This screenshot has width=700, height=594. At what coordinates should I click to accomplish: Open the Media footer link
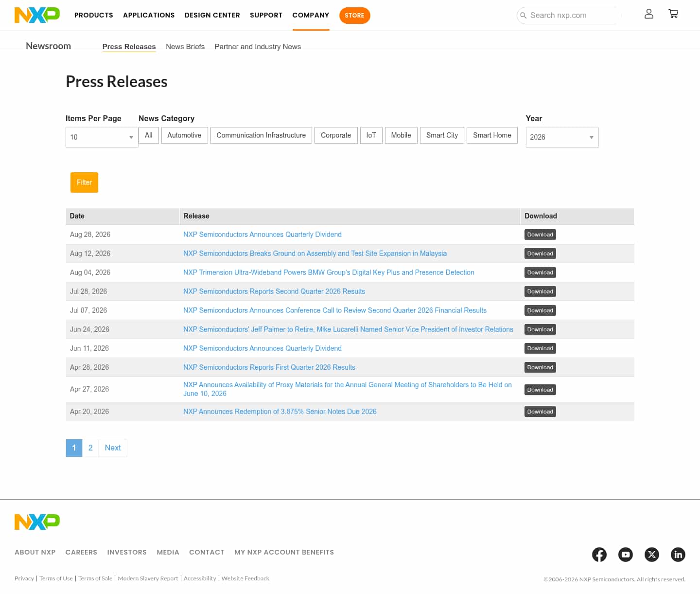168,552
